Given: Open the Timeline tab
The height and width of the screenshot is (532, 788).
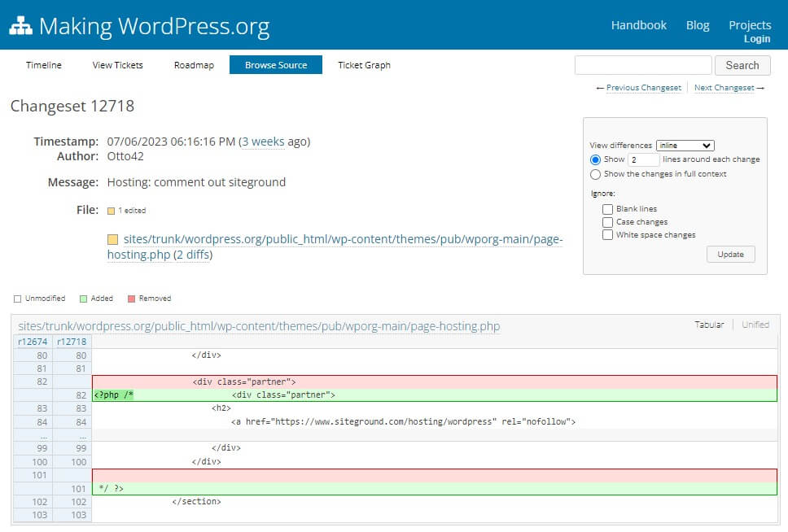Looking at the screenshot, I should coord(44,65).
